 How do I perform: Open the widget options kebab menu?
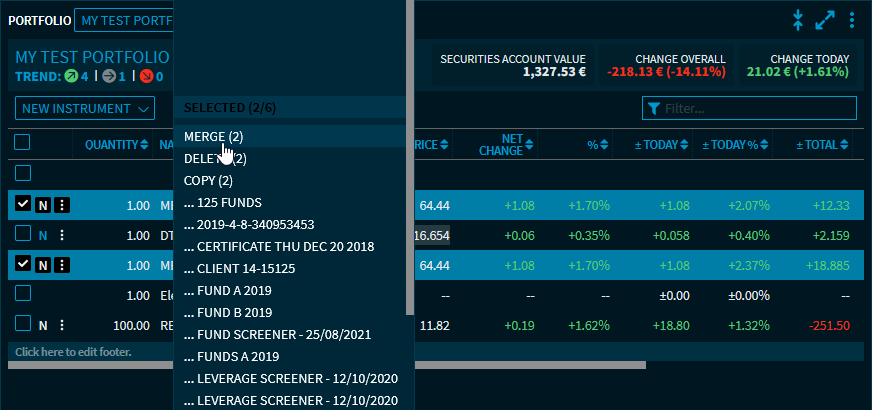(x=851, y=20)
